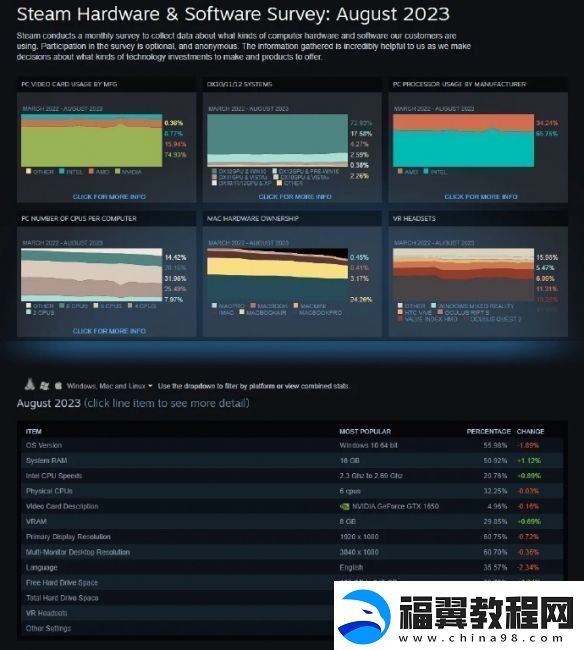Click the NVIDIA logo beside GeForce GTX 1650
This screenshot has width=584, height=650.
344,506
